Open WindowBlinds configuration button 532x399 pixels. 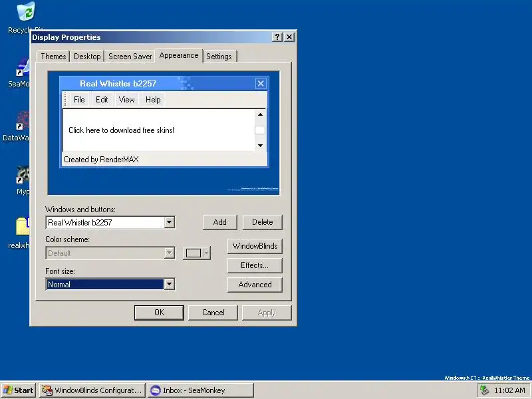[255, 246]
